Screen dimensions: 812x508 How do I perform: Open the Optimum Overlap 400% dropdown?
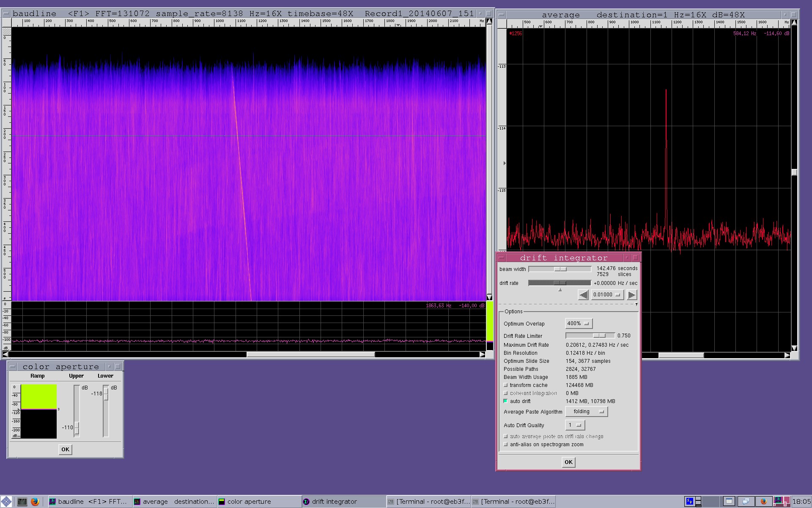point(579,323)
